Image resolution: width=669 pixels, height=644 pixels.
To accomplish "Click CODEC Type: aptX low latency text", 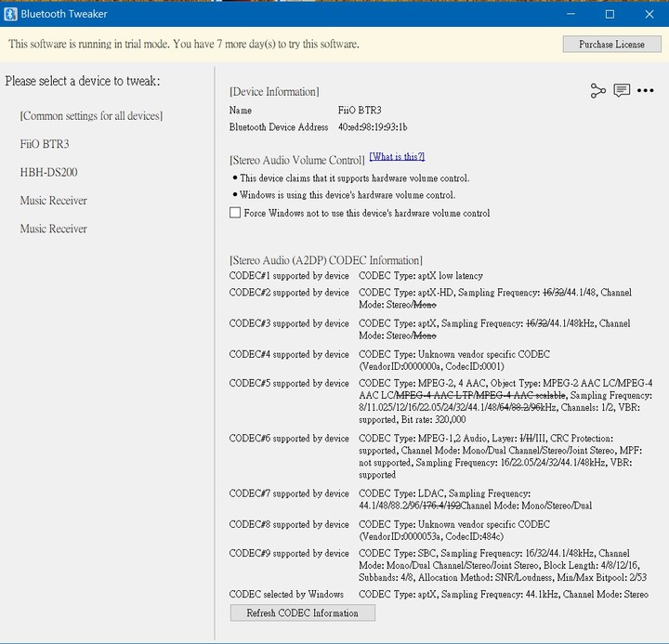I will [x=421, y=276].
